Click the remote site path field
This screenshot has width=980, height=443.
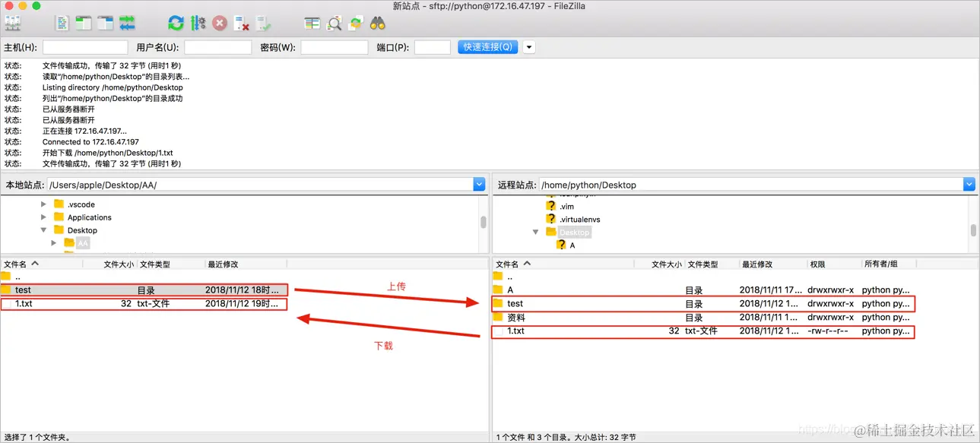(751, 184)
